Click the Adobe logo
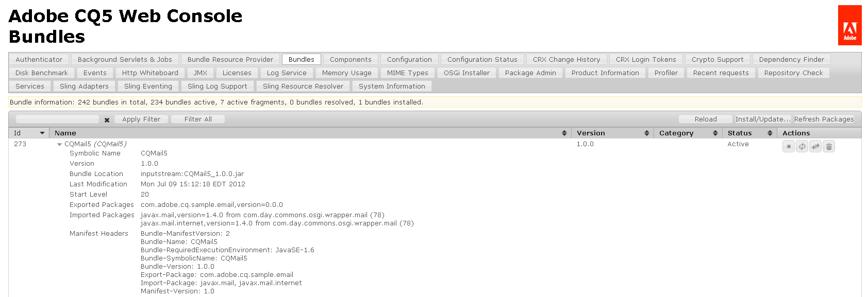This screenshot has width=868, height=297. [x=849, y=25]
